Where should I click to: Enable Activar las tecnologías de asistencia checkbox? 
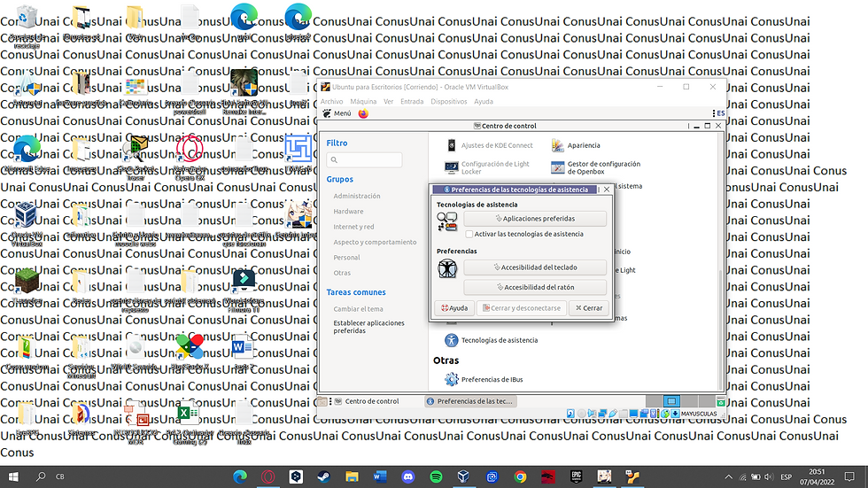pyautogui.click(x=469, y=235)
